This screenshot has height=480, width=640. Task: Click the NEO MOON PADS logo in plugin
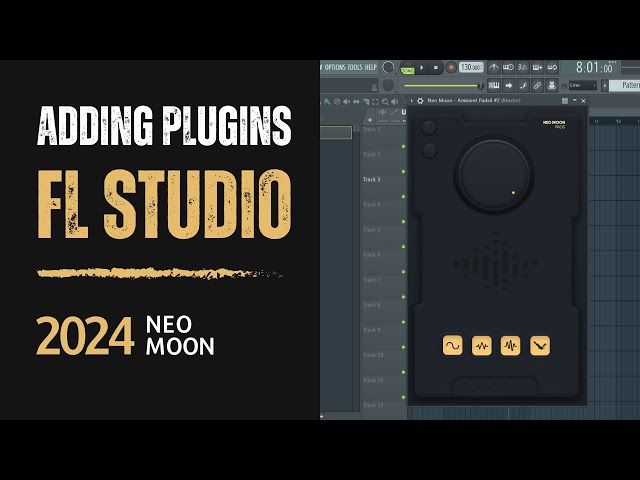click(554, 124)
